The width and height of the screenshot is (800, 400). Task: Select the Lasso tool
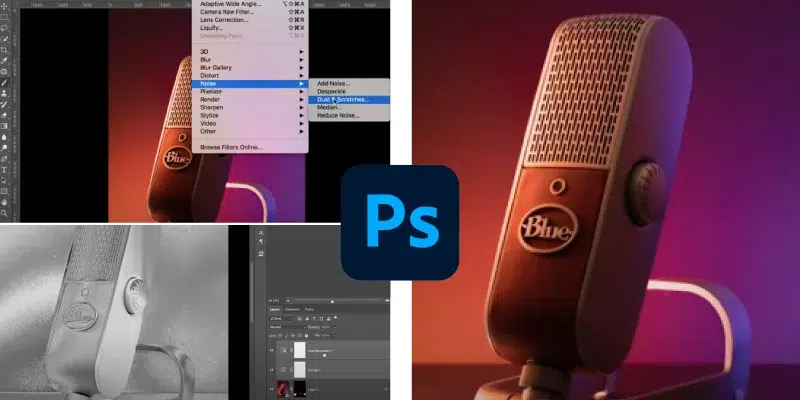pyautogui.click(x=5, y=28)
